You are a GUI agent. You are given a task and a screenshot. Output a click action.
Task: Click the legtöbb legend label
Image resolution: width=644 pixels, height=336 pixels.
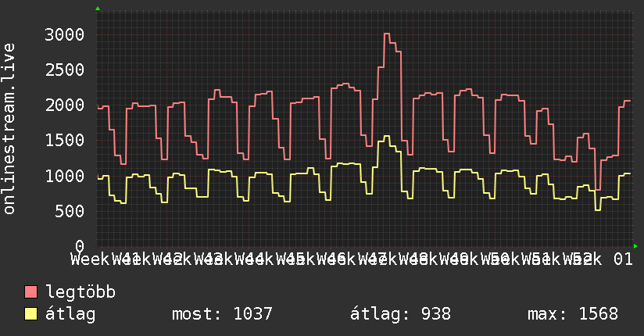[80, 292]
